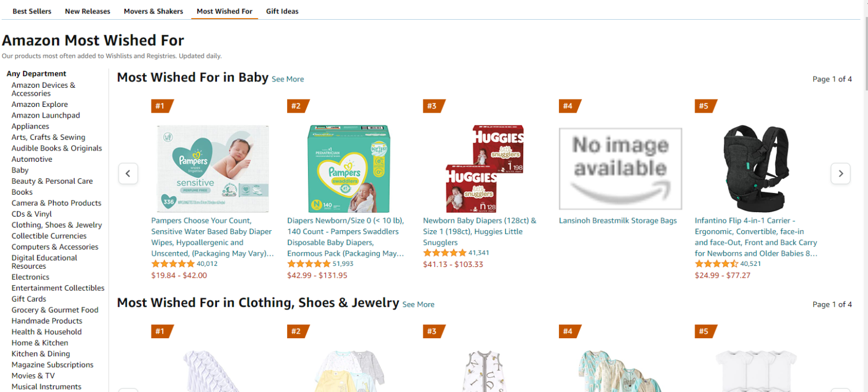The width and height of the screenshot is (868, 392).
Task: Open the Pampers sensitive wipes product image
Action: pos(212,169)
